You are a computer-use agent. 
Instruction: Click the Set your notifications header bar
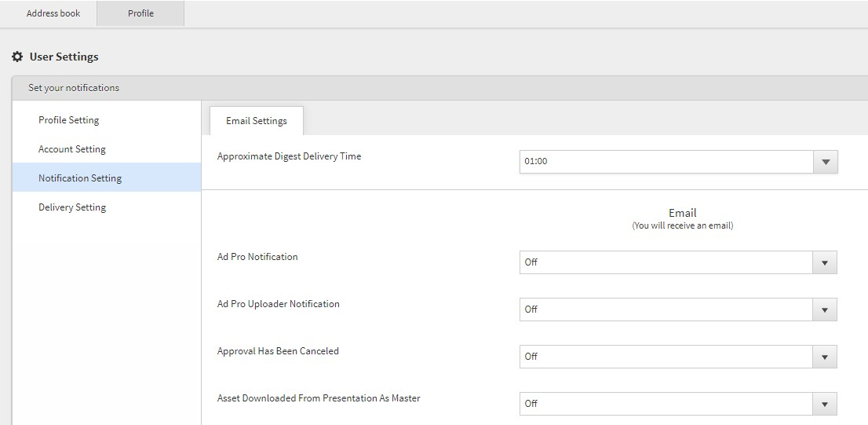(440, 88)
